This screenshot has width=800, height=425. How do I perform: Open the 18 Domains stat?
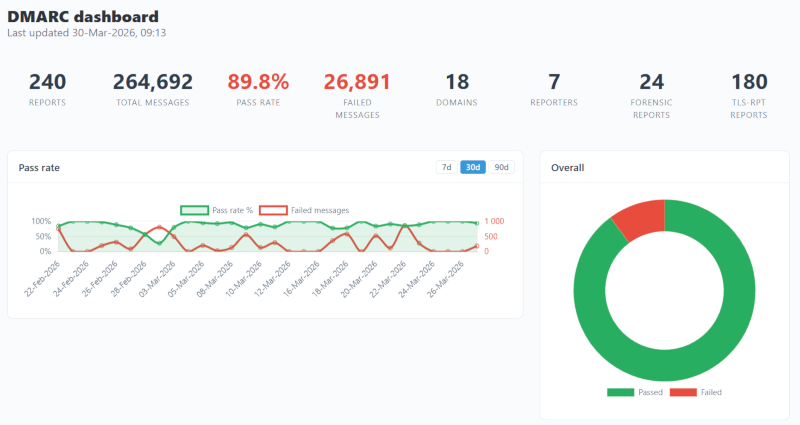[x=456, y=90]
